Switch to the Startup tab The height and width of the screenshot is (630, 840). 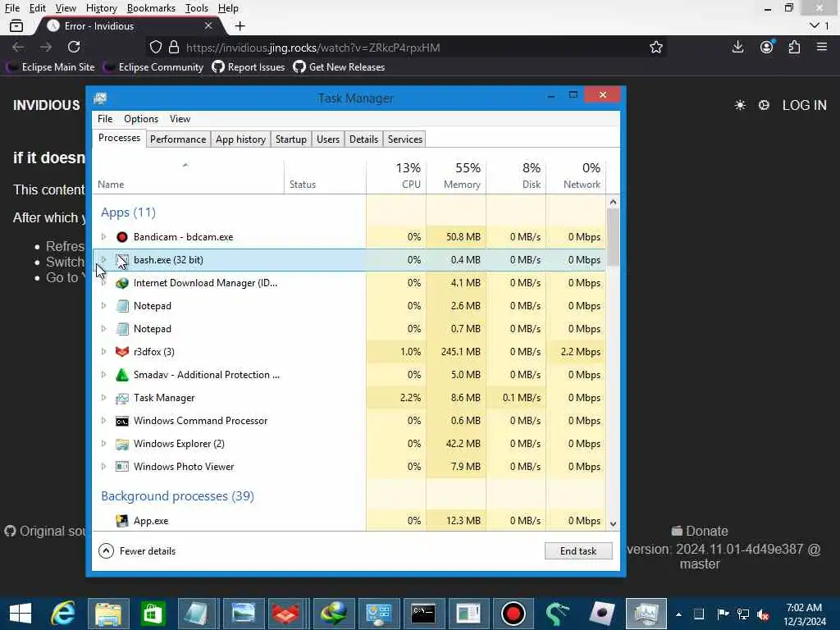291,139
